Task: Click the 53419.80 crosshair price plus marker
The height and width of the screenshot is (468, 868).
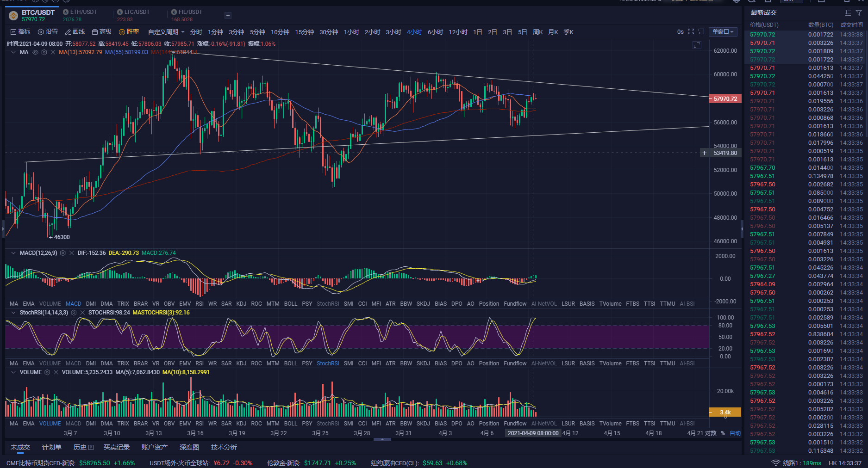Action: coord(705,153)
